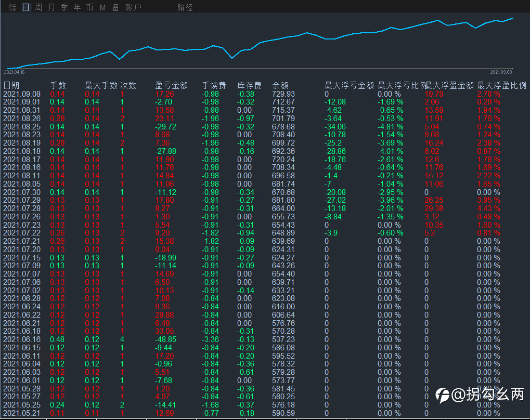Click the profit value 29.88
This screenshot has height=420, width=530.
click(164, 315)
